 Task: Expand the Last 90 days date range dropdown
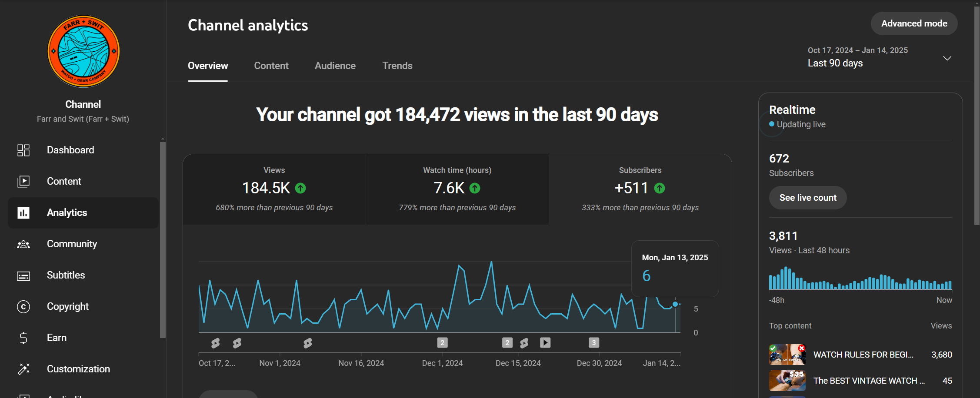pos(880,57)
